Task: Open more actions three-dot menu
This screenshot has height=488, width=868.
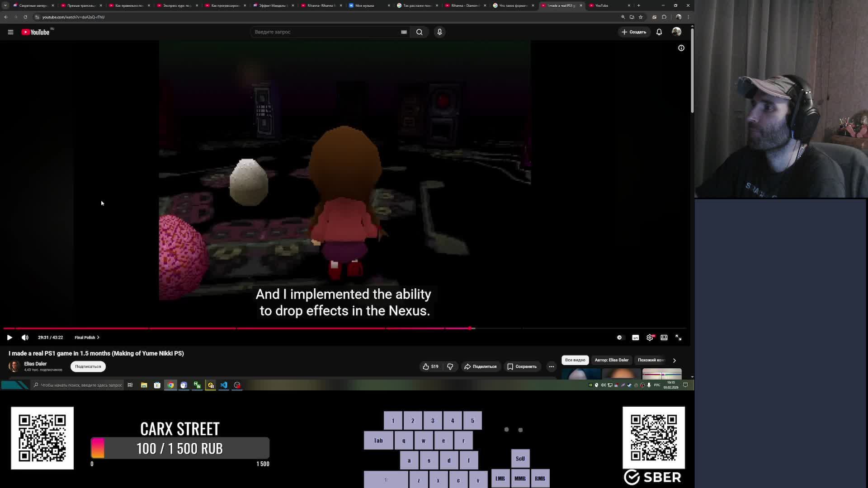Action: (551, 366)
